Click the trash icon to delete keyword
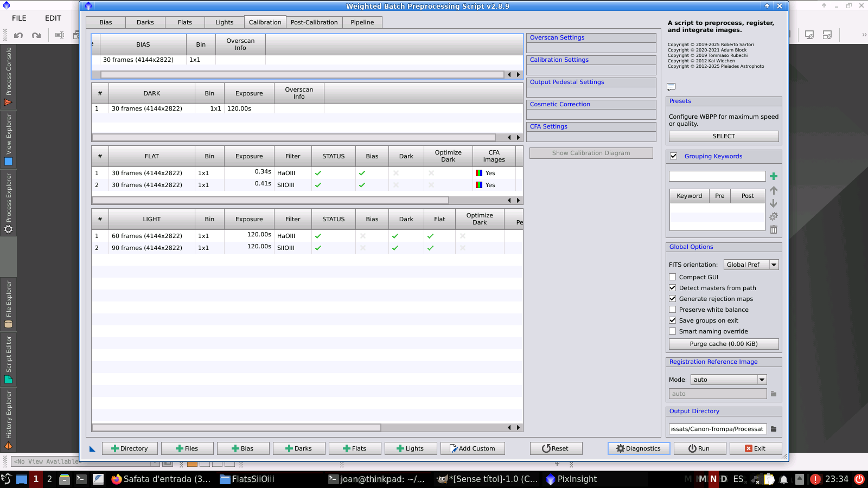This screenshot has height=488, width=868. tap(774, 230)
